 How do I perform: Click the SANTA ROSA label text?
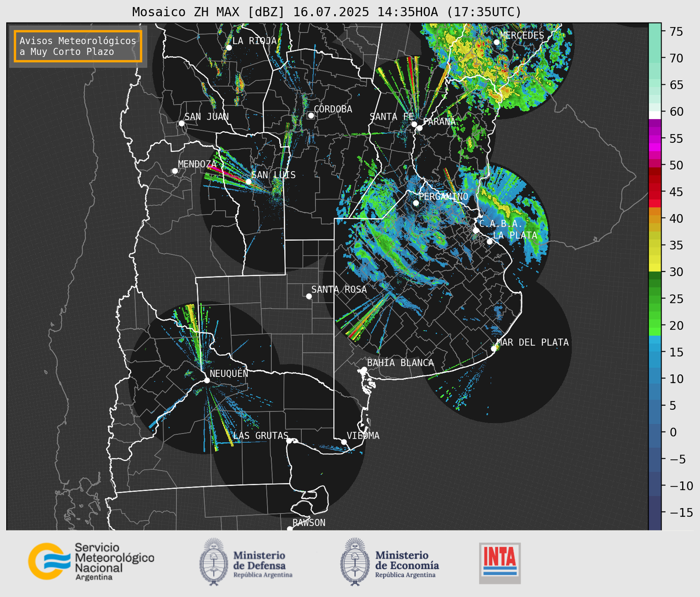[339, 289]
